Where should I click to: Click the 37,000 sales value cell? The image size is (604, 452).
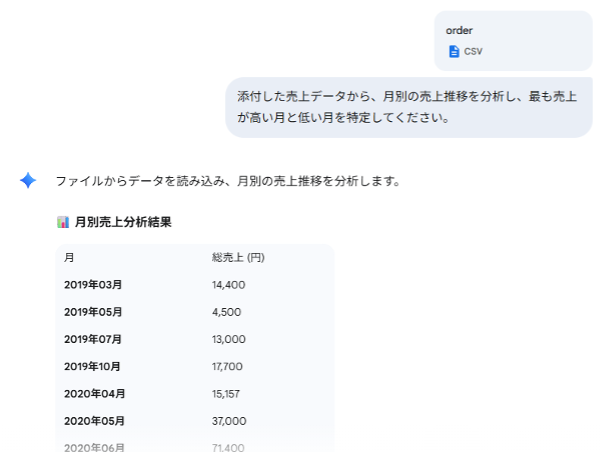229,421
